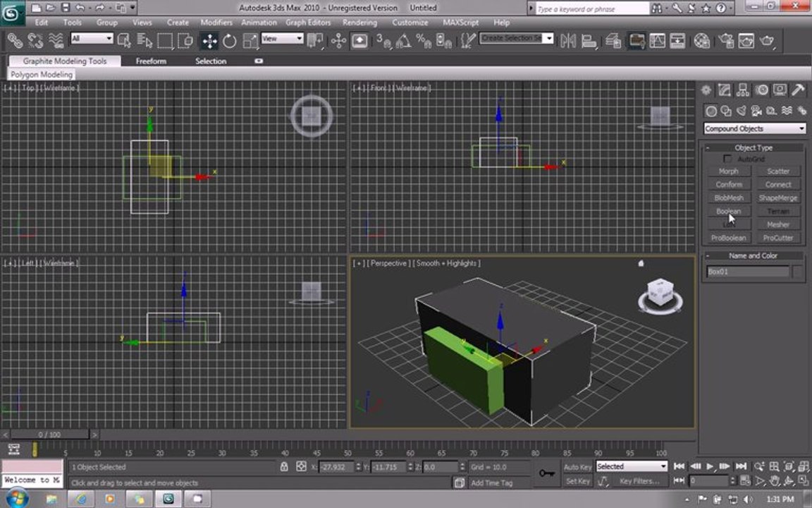The width and height of the screenshot is (812, 508).
Task: Toggle the 3D Snaps button
Action: 383,40
